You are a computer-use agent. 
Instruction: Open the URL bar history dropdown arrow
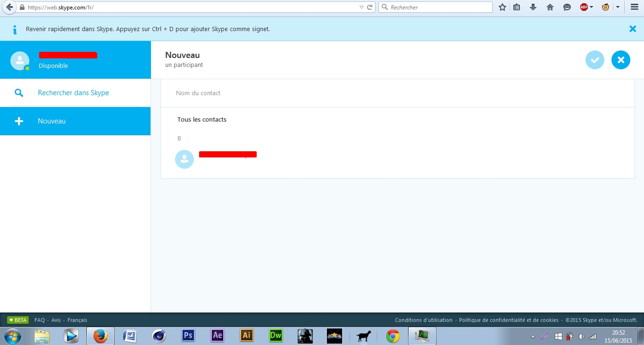click(361, 8)
